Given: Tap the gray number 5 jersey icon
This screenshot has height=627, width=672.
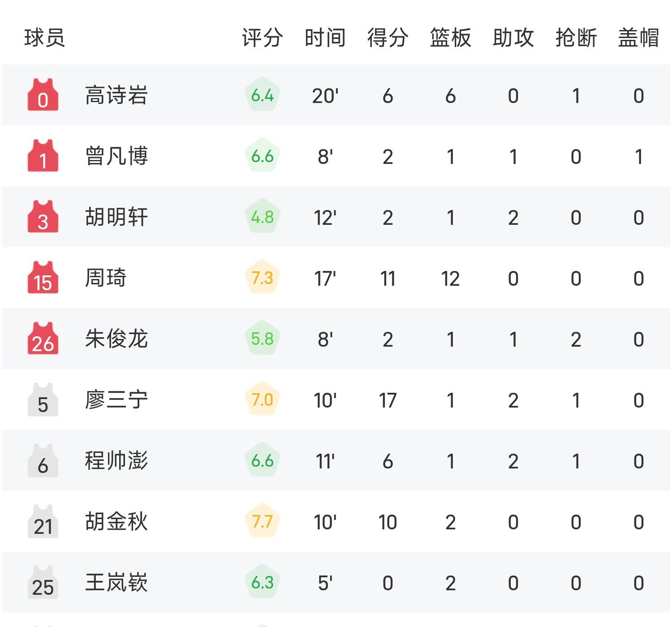Looking at the screenshot, I should [x=43, y=399].
